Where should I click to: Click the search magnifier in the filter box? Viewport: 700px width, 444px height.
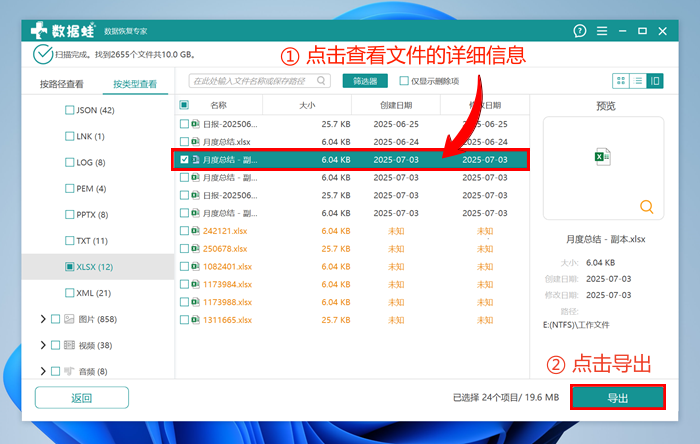click(321, 81)
